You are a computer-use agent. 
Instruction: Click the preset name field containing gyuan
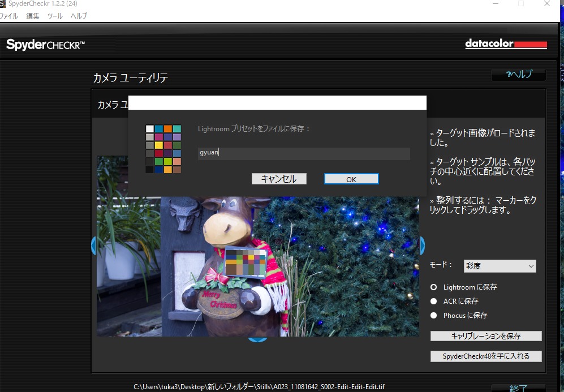(304, 153)
